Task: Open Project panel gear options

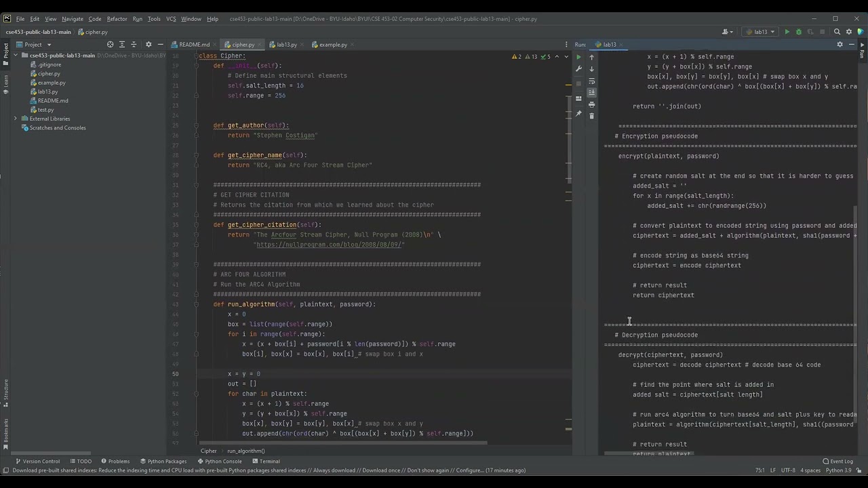Action: (x=149, y=45)
